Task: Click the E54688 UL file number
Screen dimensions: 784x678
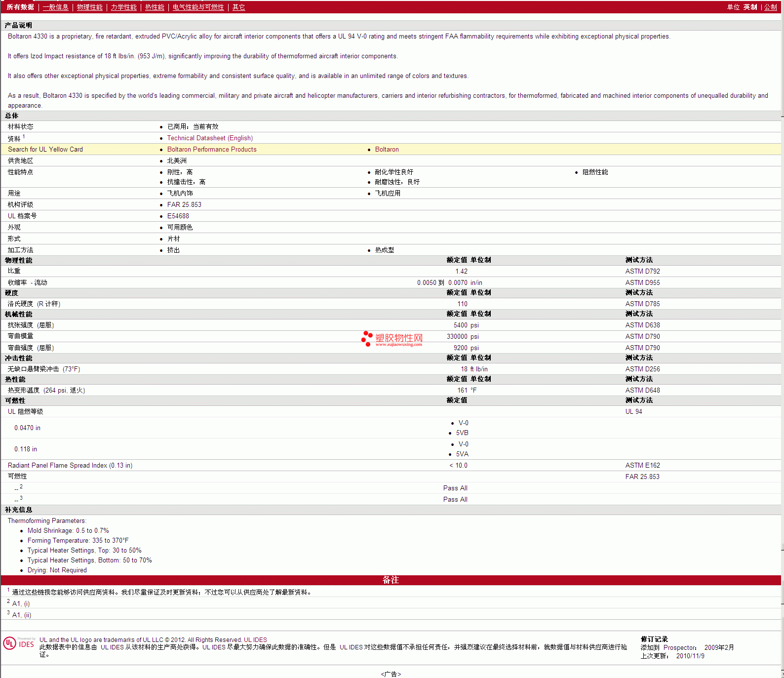Action: click(178, 216)
